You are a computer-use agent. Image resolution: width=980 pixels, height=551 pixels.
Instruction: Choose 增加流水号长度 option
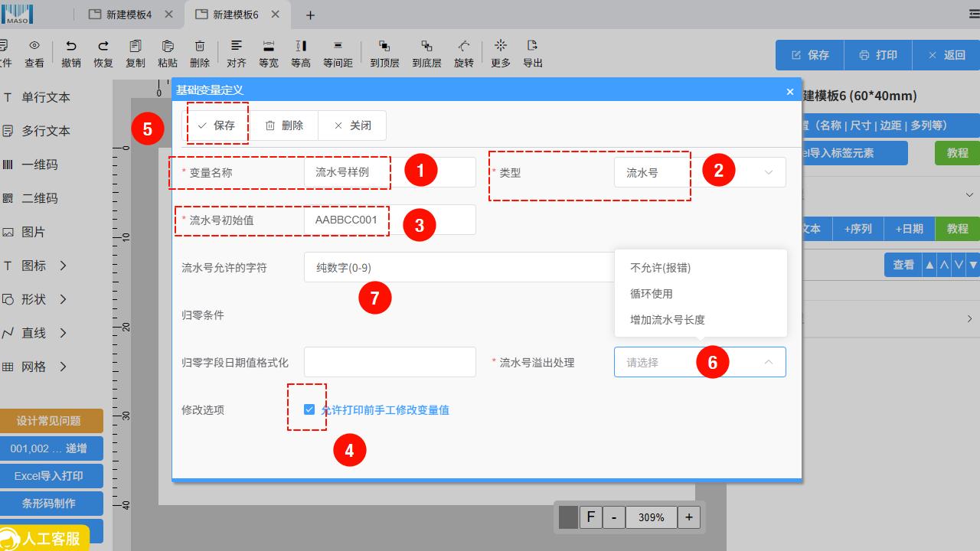[668, 320]
